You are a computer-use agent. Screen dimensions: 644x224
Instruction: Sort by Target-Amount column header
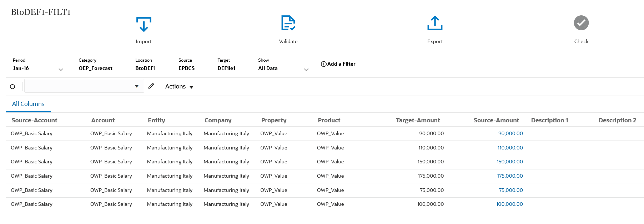pos(418,120)
